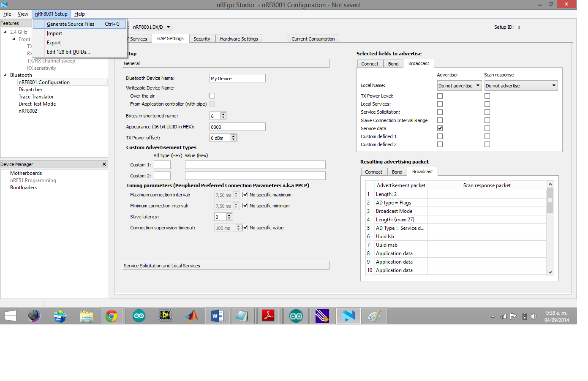The image size is (588, 381).
Task: Toggle No specific minimum checkbox
Action: click(245, 206)
